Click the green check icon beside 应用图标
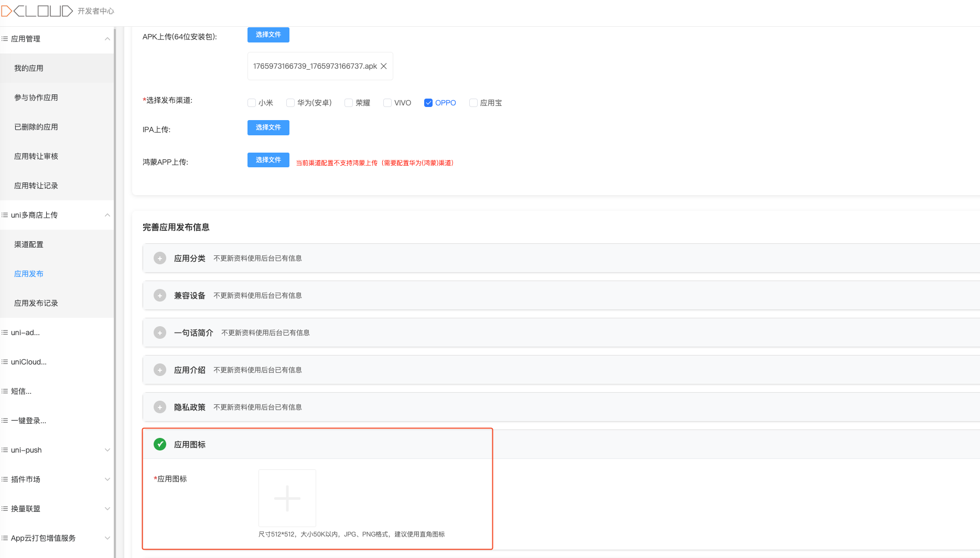 click(160, 444)
